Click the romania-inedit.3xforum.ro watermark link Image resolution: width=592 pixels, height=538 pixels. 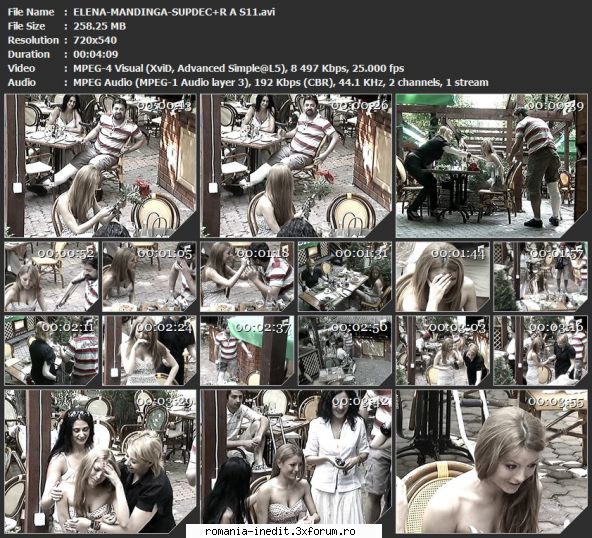[280, 531]
